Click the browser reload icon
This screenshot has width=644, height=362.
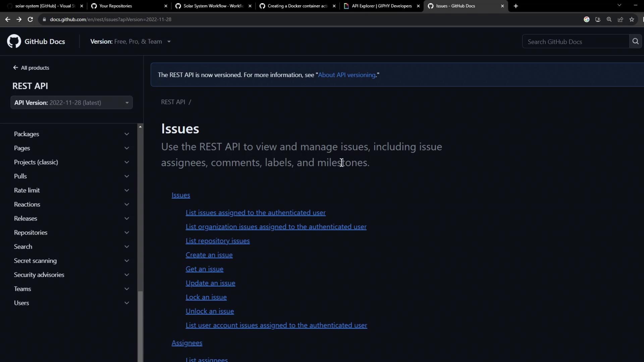pyautogui.click(x=30, y=19)
